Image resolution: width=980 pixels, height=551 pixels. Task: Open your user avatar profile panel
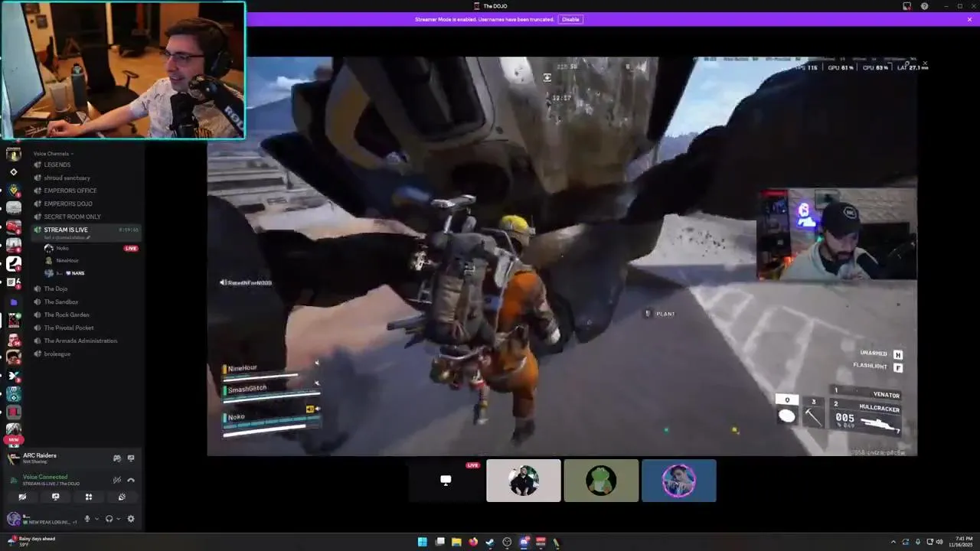pos(14,519)
